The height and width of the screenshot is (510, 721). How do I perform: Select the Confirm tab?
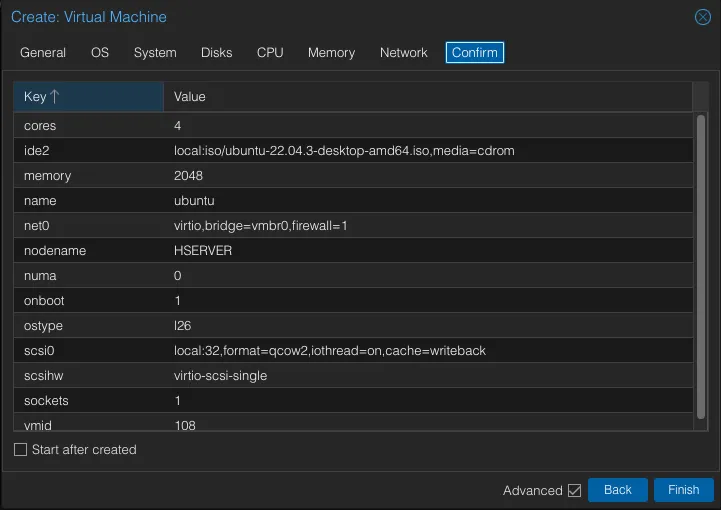click(475, 53)
